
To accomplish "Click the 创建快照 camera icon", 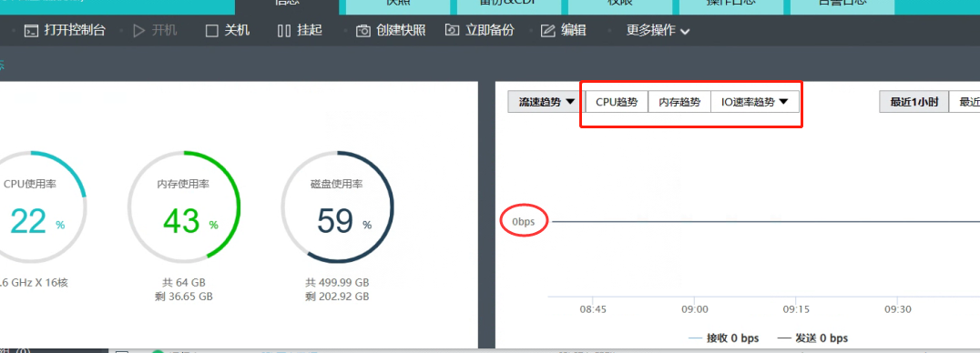I will pos(363,31).
